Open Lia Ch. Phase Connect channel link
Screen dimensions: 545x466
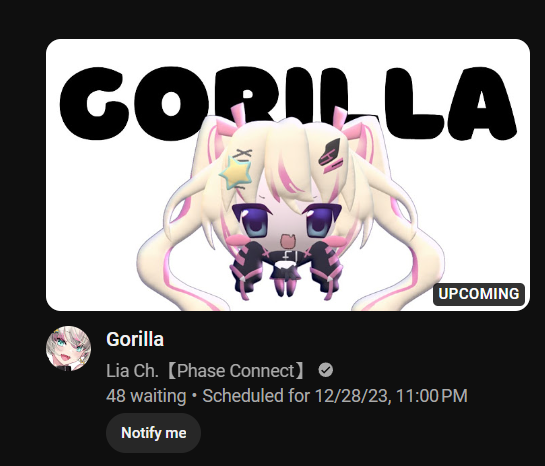[206, 370]
